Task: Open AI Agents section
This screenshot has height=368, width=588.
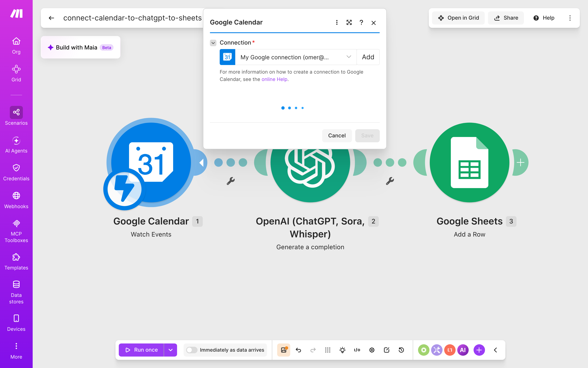Action: [16, 145]
